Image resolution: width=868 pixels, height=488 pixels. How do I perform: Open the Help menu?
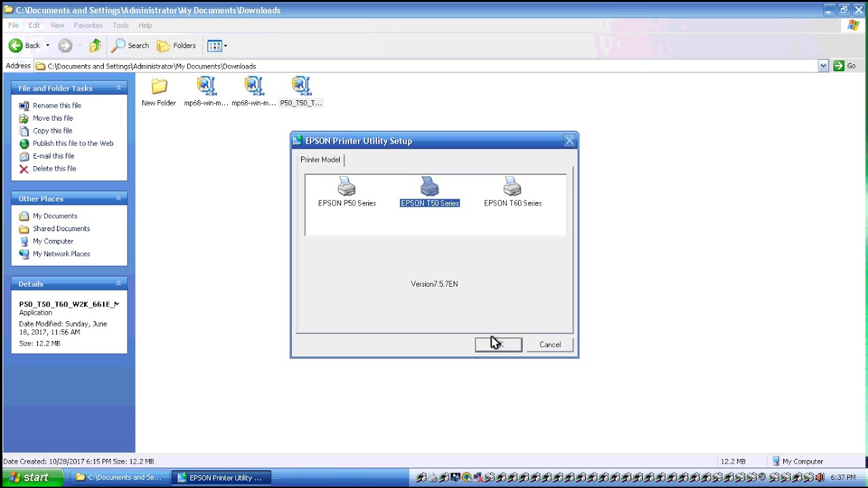click(x=145, y=25)
